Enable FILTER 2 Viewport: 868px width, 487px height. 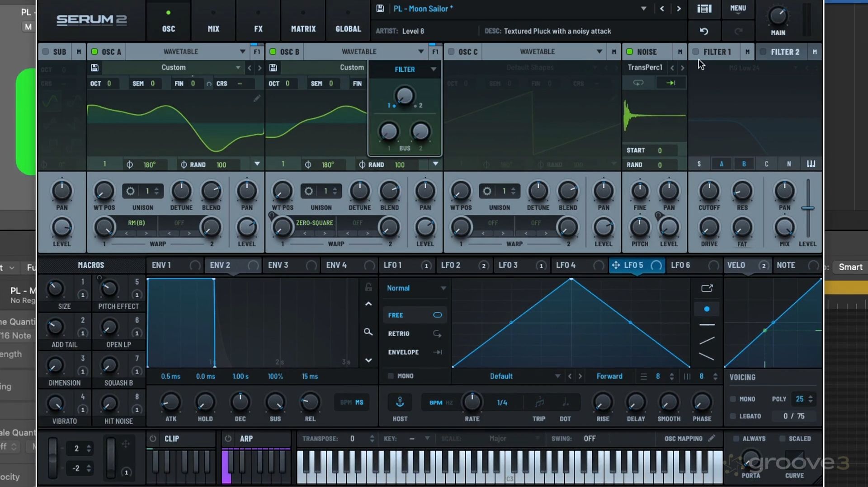click(763, 52)
